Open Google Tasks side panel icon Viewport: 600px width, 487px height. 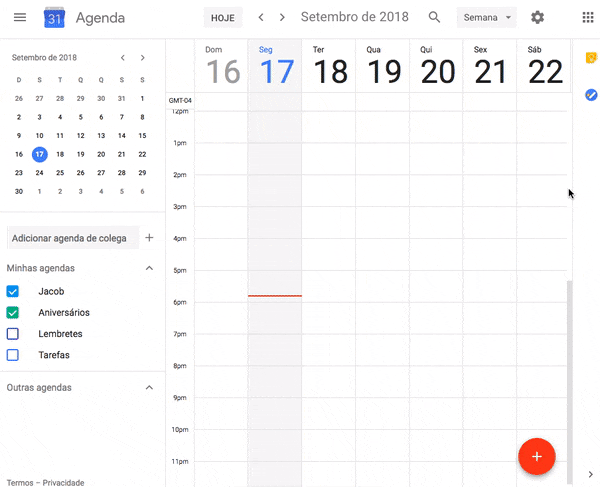pos(591,94)
